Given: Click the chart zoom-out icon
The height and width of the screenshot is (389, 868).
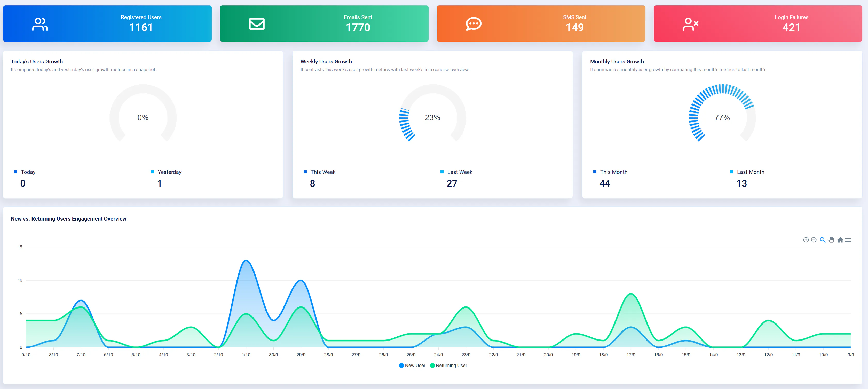Looking at the screenshot, I should [x=814, y=240].
